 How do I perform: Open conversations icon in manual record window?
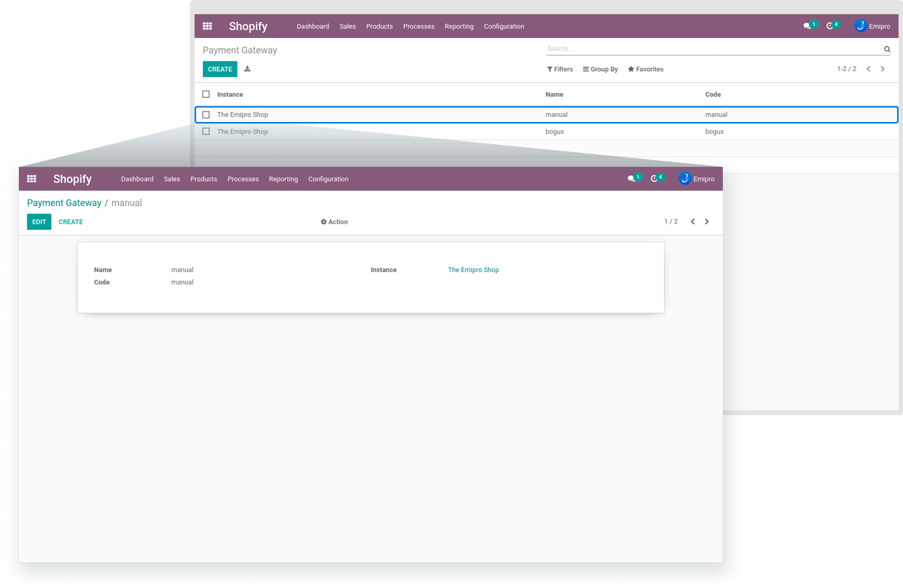click(632, 179)
